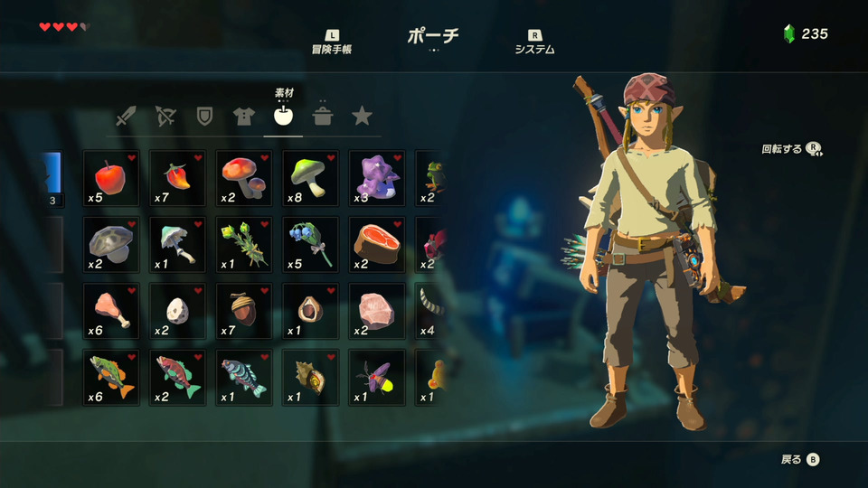Click the 戻る back button
Viewport: 868px width, 488px height.
[x=800, y=459]
